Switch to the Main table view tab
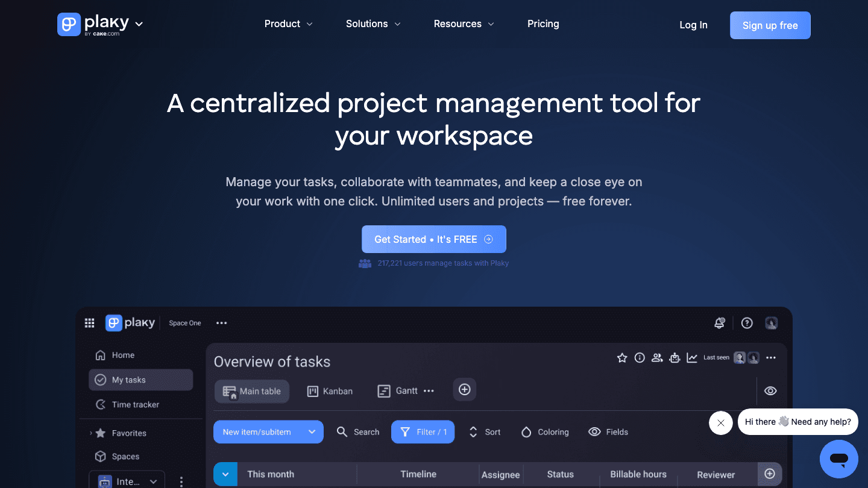The image size is (868, 488). click(252, 391)
